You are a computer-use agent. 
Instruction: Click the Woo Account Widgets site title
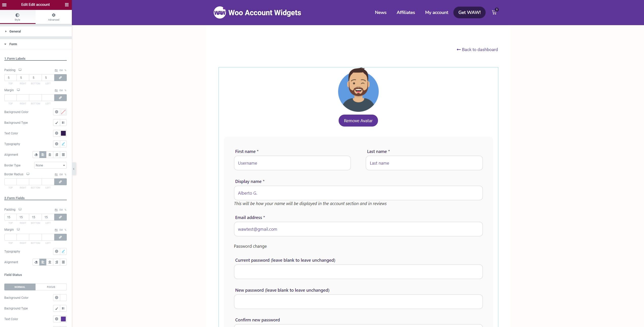click(x=265, y=12)
